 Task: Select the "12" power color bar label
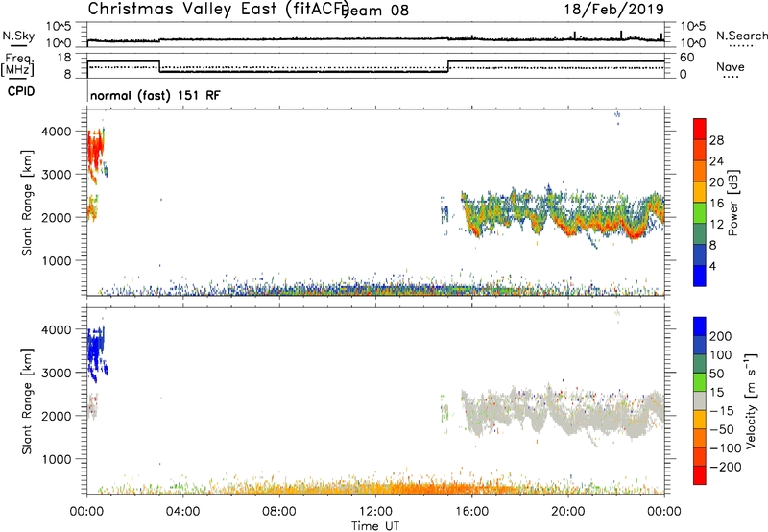(x=716, y=225)
